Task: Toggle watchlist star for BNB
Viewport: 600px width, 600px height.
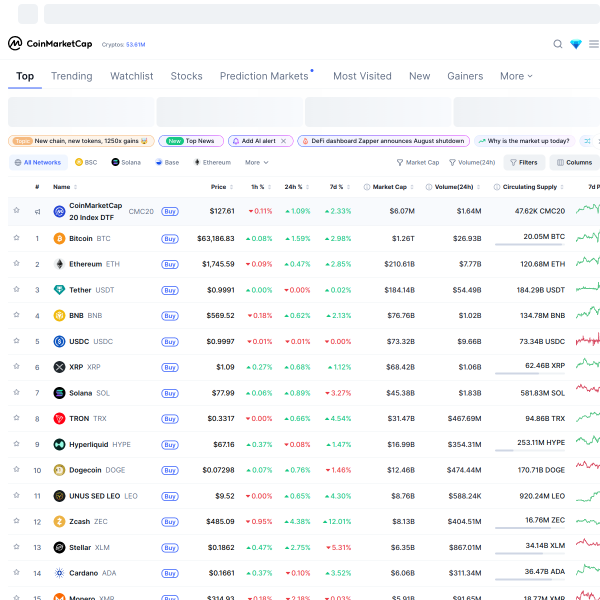Action: click(16, 315)
